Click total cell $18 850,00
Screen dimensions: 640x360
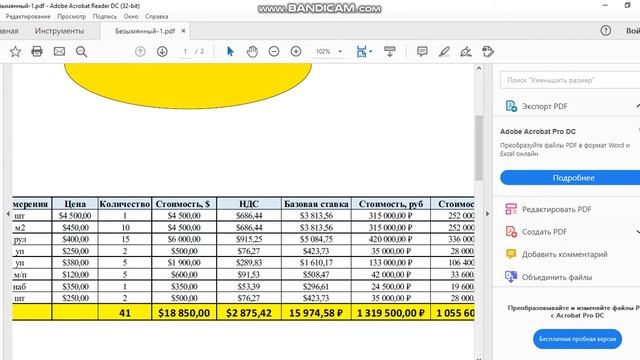[184, 313]
